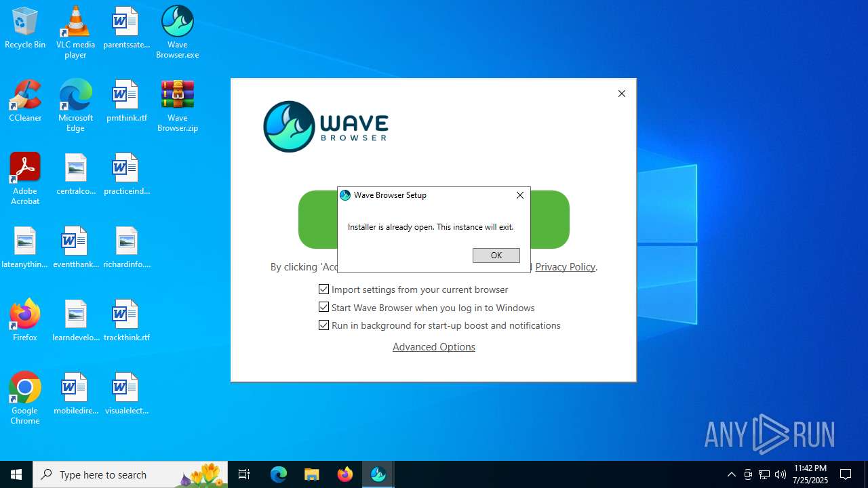Open the taskbar clock showing 11:42 PM
The image size is (868, 488).
[x=810, y=474]
